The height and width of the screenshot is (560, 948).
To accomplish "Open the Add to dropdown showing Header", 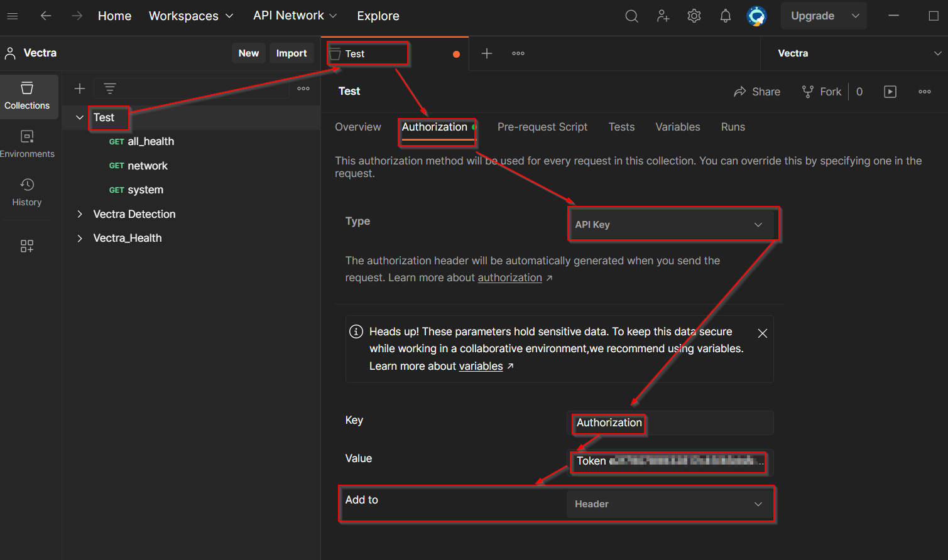I will 670,503.
